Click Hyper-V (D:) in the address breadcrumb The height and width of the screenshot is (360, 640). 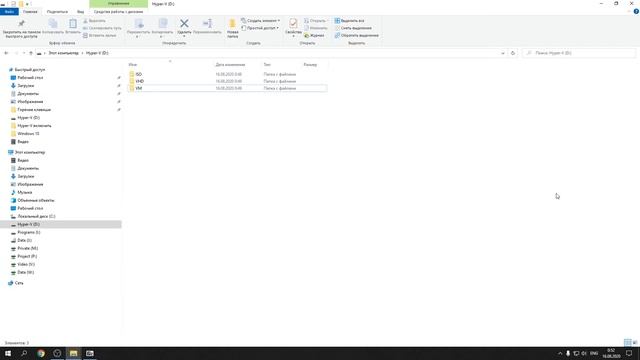[x=97, y=53]
